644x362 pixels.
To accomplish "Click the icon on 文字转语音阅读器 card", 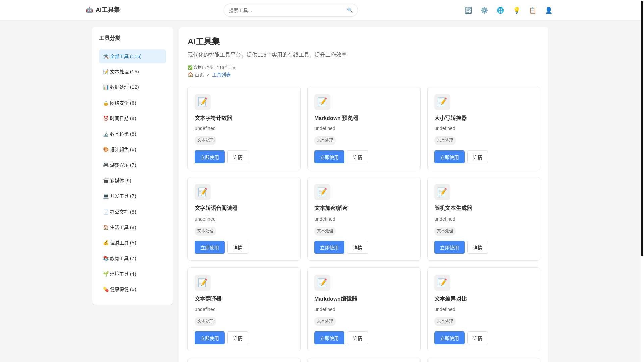I will tap(203, 192).
